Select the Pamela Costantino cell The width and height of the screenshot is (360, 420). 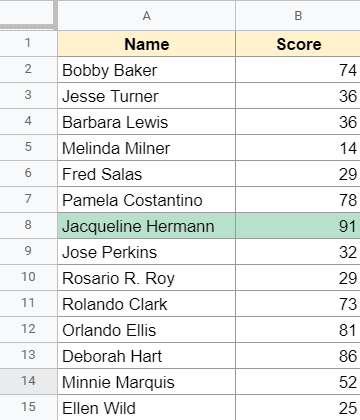146,200
